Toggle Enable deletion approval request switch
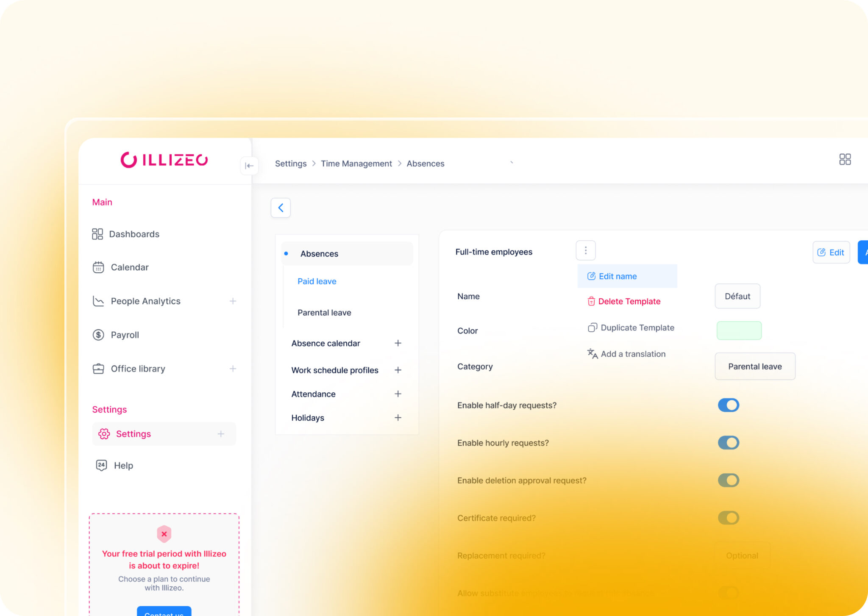 (728, 480)
